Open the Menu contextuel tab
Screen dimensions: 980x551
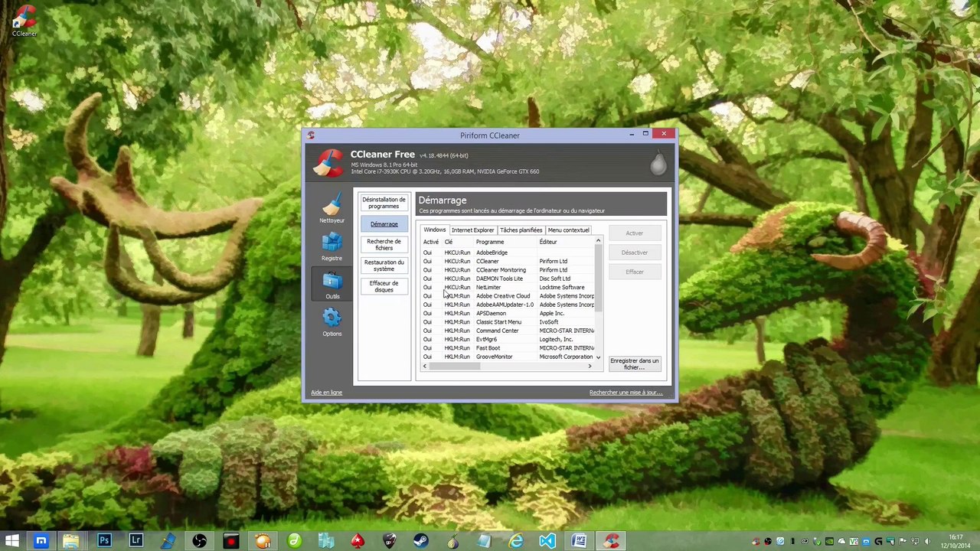point(568,230)
